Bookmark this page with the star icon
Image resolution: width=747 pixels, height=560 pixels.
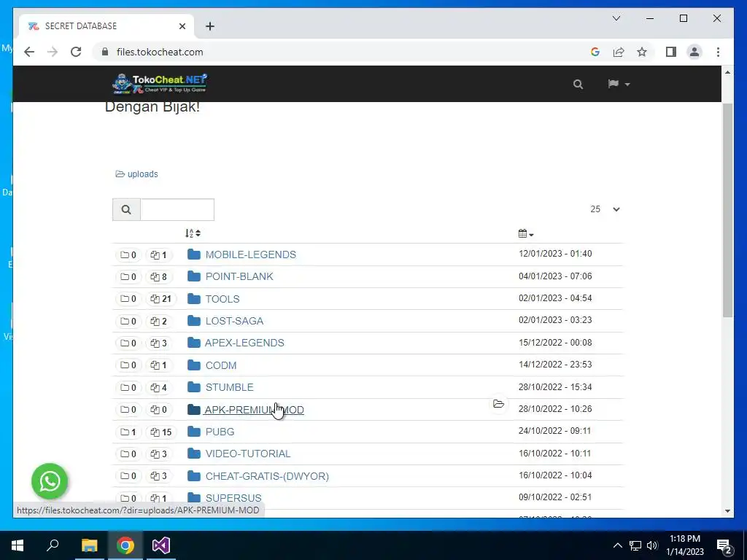pos(642,52)
